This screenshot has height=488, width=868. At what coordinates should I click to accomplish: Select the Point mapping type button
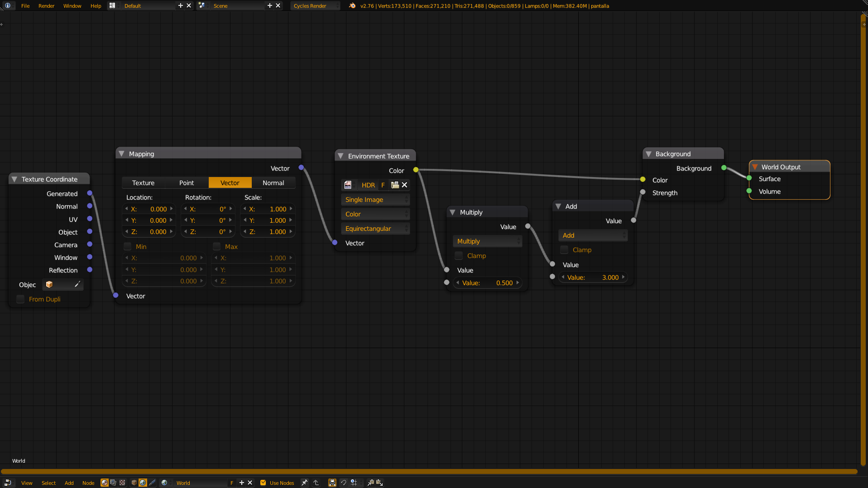187,183
